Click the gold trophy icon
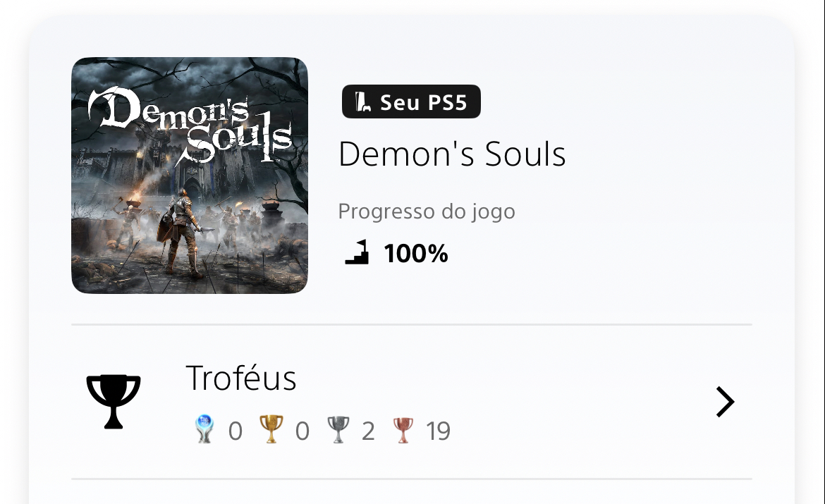This screenshot has width=825, height=504. click(271, 429)
